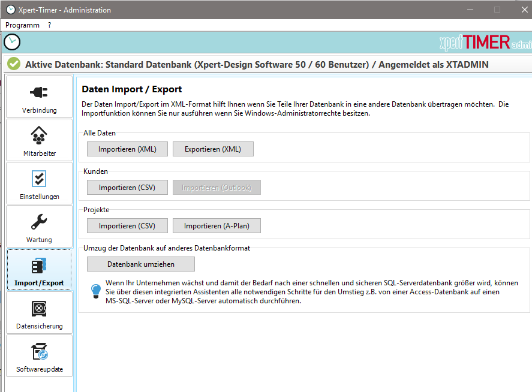532x392 pixels.
Task: Open the Einstellungen settings panel
Action: click(x=39, y=182)
